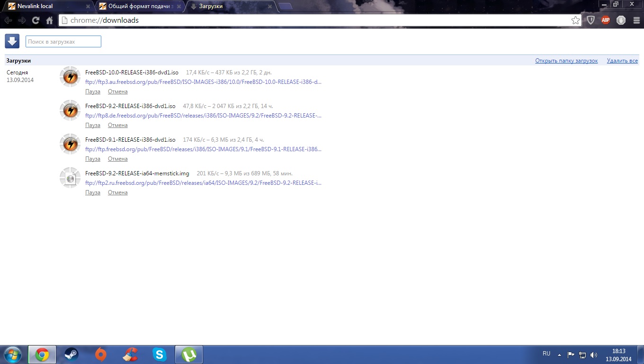The width and height of the screenshot is (644, 364).
Task: Open Skype from the taskbar
Action: click(160, 355)
